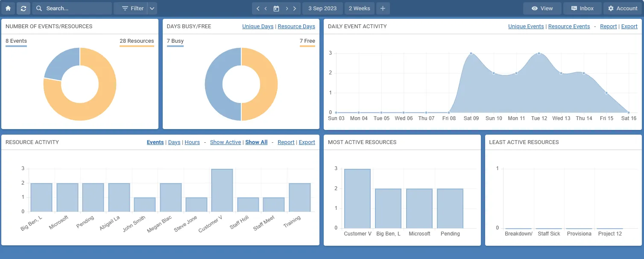Image resolution: width=644 pixels, height=259 pixels.
Task: Click the NUMBER OF EVENTS/RESOURCES title
Action: point(49,26)
